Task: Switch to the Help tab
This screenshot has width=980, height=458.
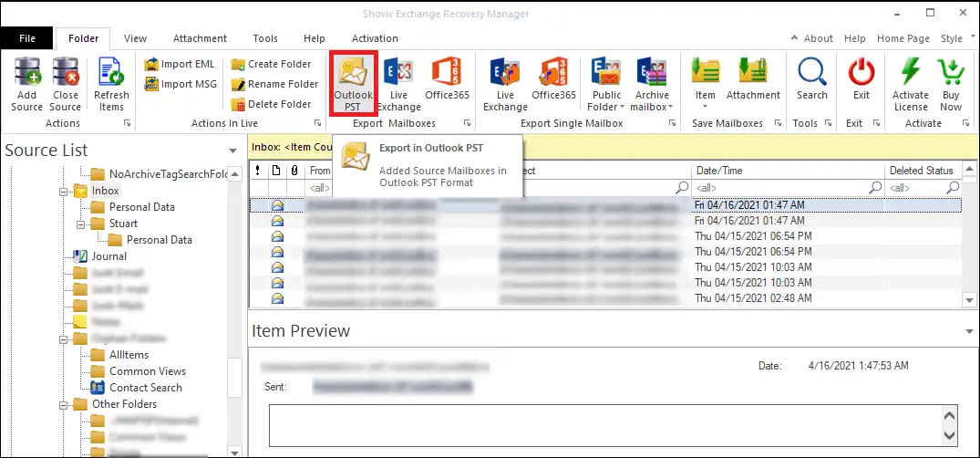Action: [x=315, y=38]
